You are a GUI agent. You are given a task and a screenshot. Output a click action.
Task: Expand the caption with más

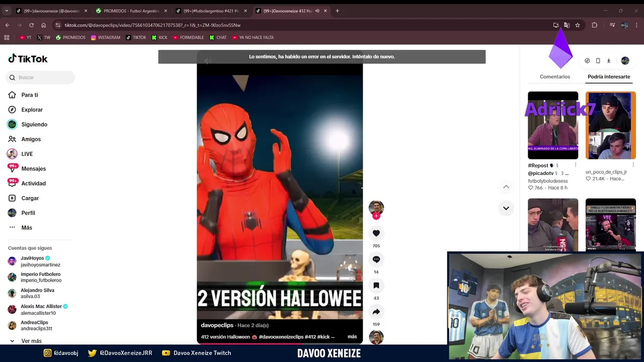click(x=352, y=337)
